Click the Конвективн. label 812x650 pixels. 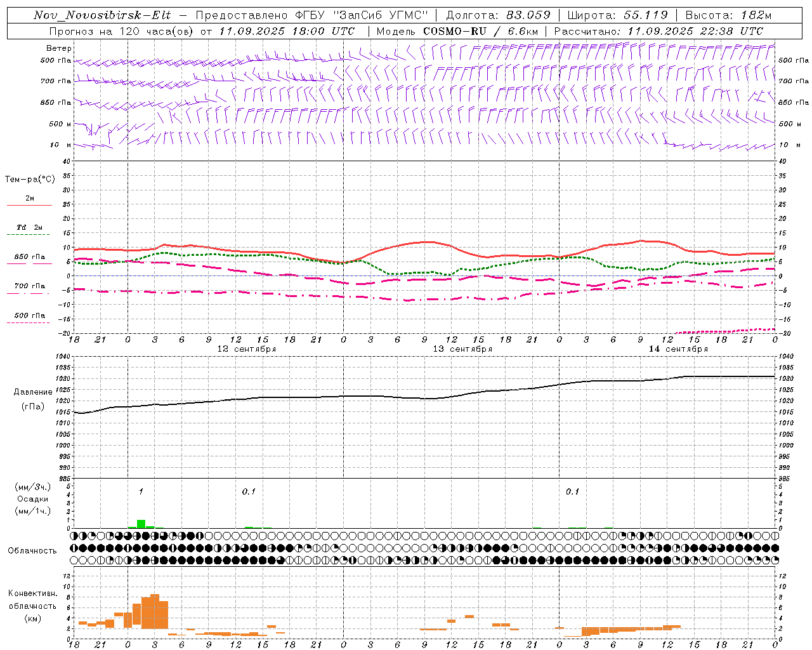32,594
